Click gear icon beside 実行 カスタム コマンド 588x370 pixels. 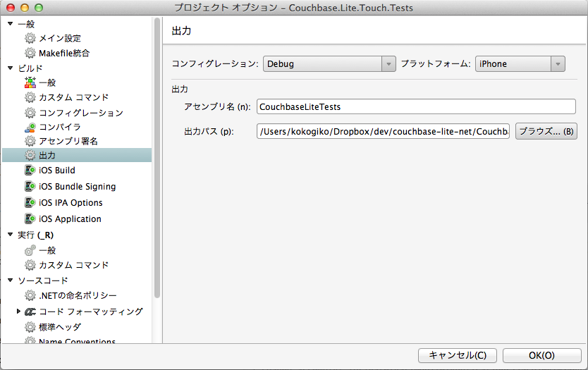(x=30, y=265)
